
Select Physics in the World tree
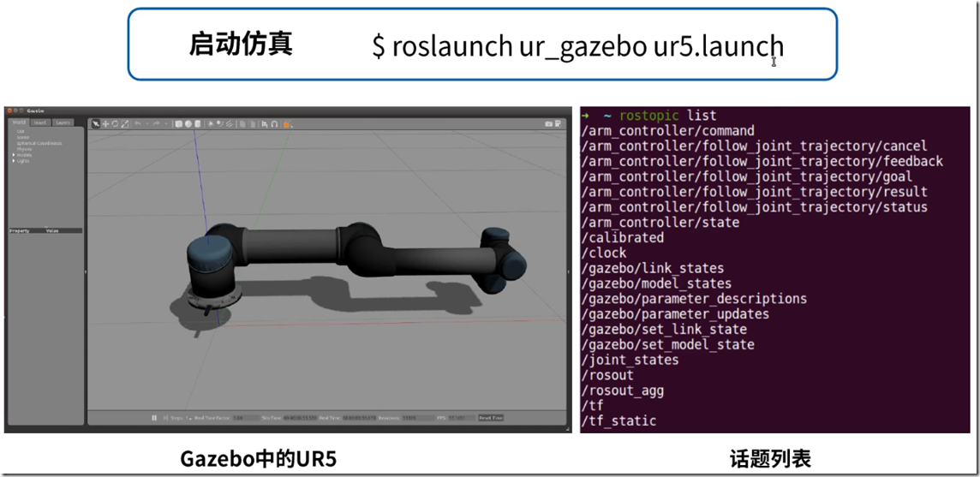pos(24,149)
